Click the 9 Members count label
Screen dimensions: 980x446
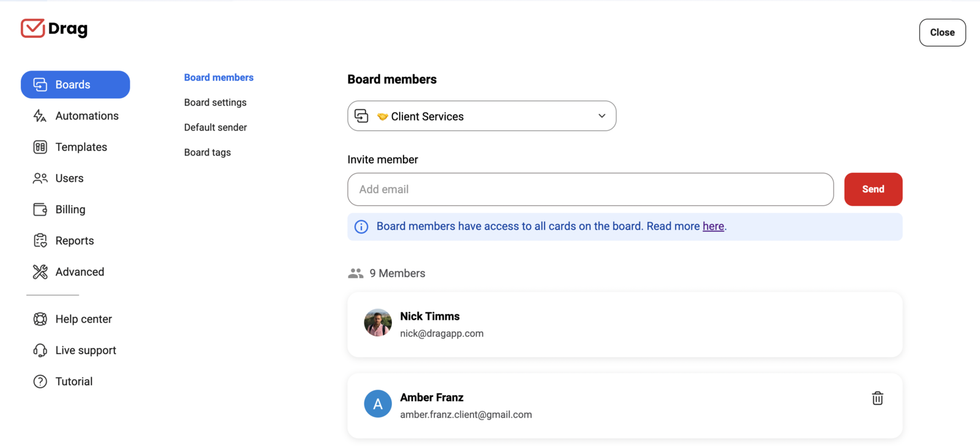point(398,273)
